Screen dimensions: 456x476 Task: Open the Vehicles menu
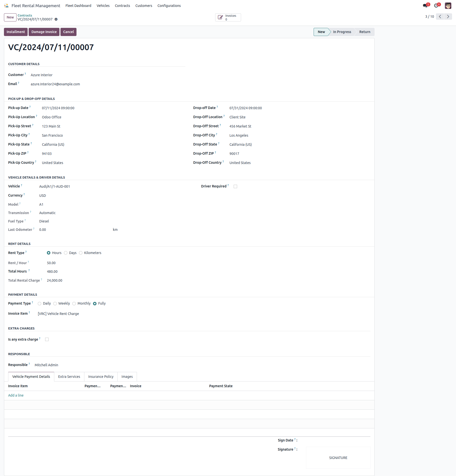[103, 6]
